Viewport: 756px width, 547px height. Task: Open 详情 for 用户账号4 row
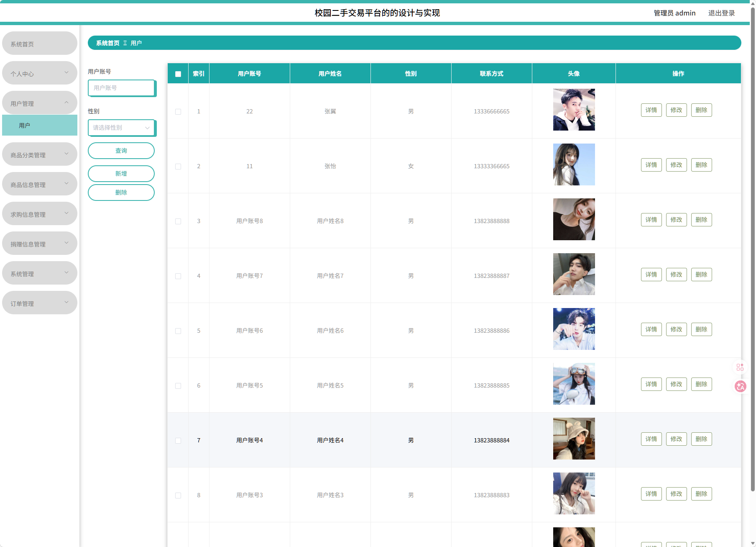(x=651, y=439)
